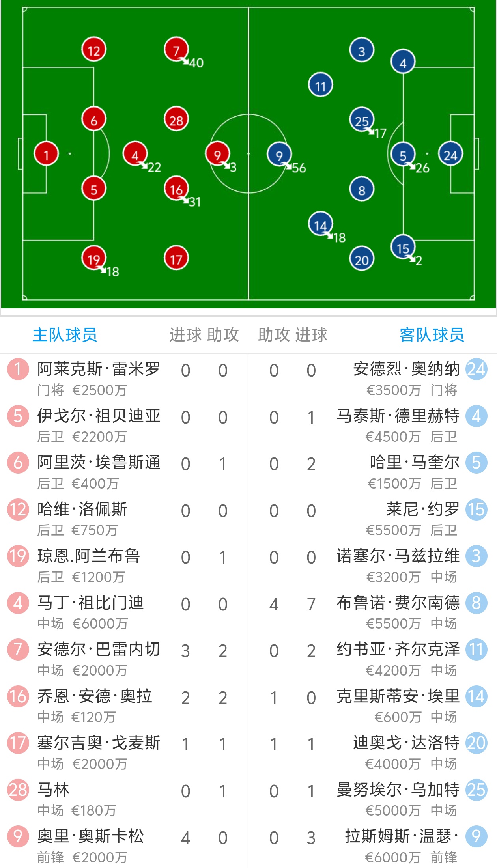497x868 pixels.
Task: Open the 主队球员 home players tab
Action: tap(65, 335)
